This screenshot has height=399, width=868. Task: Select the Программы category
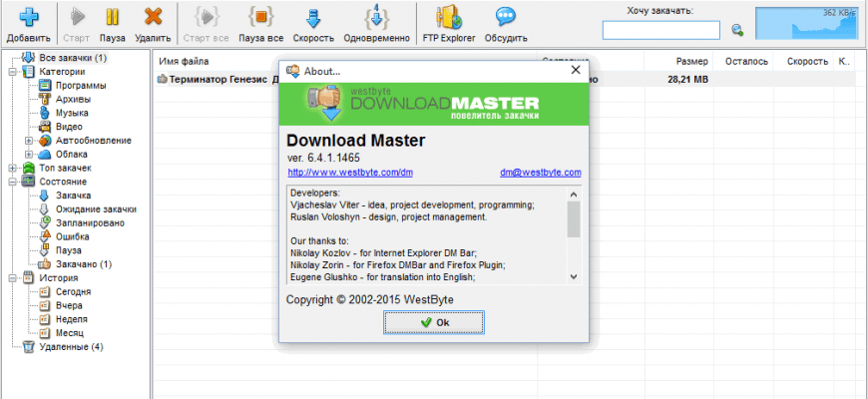81,85
